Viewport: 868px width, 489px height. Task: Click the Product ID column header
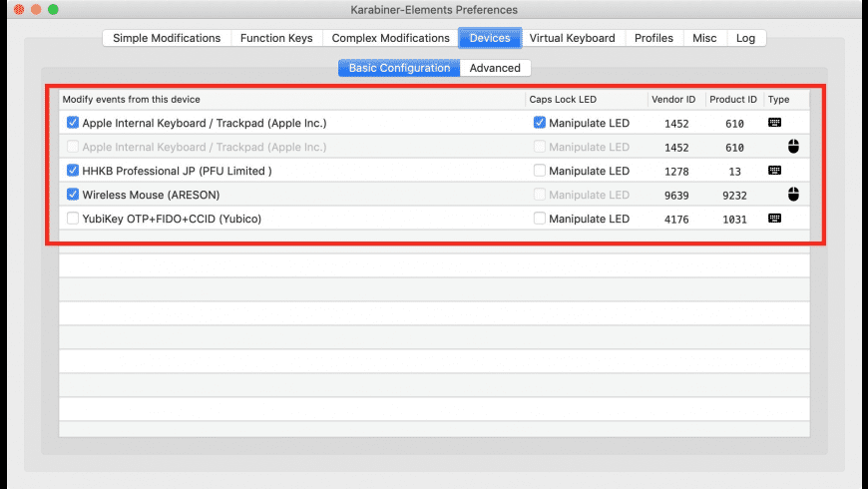pos(734,99)
